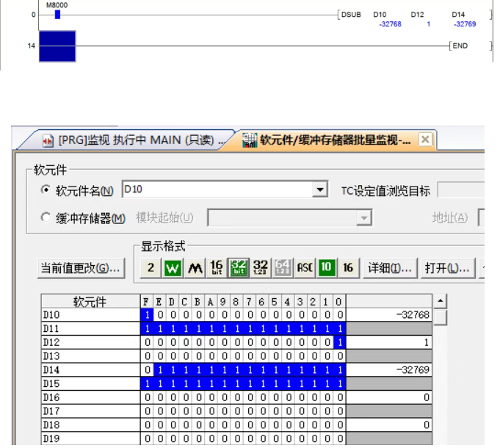Close the 软元件批量监视 tab
This screenshot has height=448, width=500.
point(424,140)
